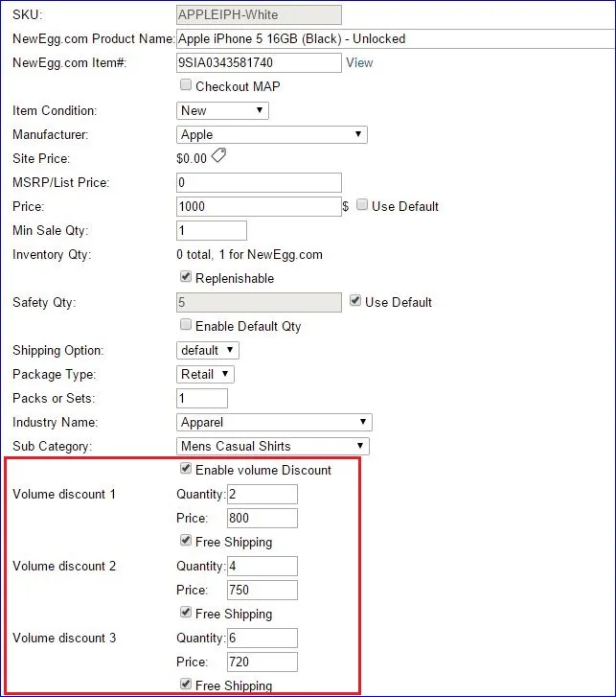Click Volume discount 2 Quantity field
This screenshot has height=697, width=616.
(262, 567)
